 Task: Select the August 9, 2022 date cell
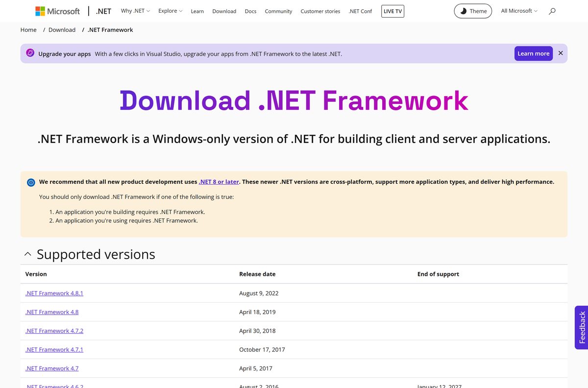(259, 293)
